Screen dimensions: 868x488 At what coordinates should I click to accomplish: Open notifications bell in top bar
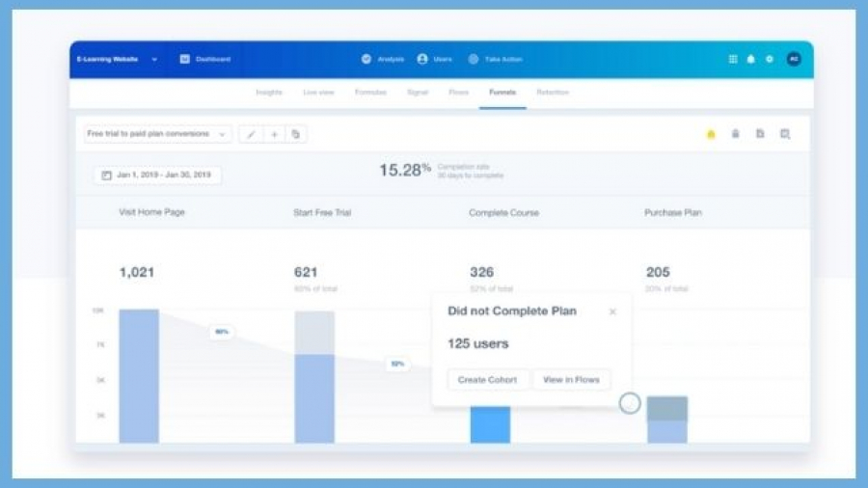pos(750,59)
